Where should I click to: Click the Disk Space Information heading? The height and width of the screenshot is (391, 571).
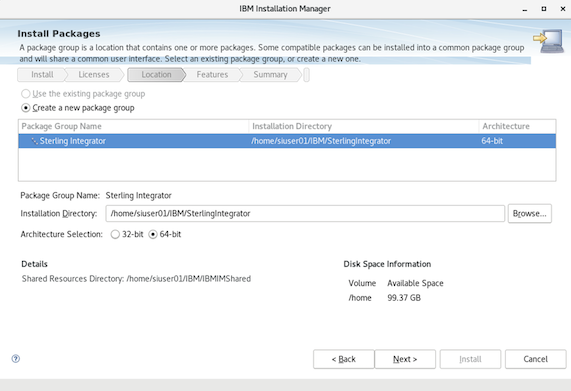(x=387, y=264)
